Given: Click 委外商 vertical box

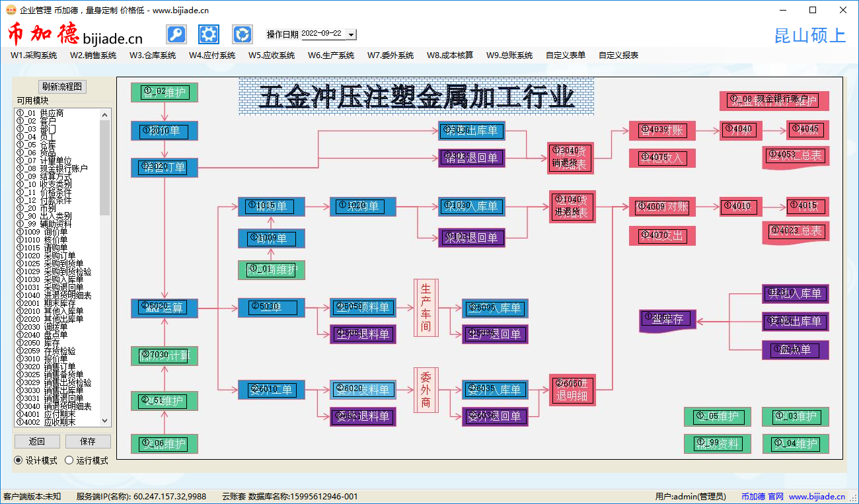Looking at the screenshot, I should [x=426, y=390].
